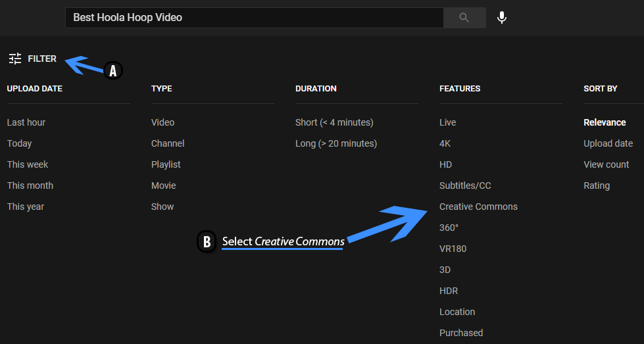Sort results by Upload date

point(608,143)
